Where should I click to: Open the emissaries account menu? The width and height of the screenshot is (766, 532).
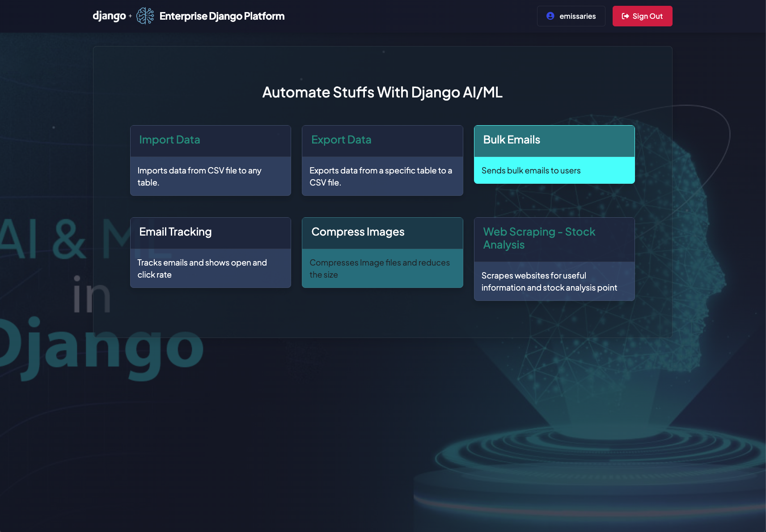pos(571,16)
